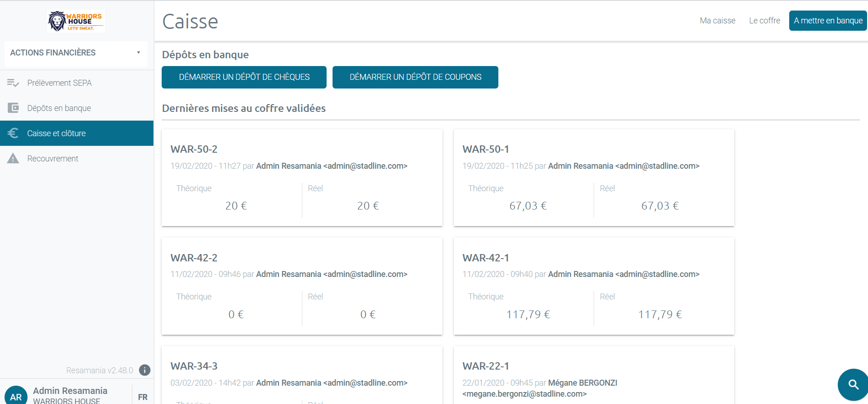This screenshot has height=404, width=868.
Task: Click the 19/02/2020 - 11h27 date in WAR-50-2
Action: click(205, 166)
